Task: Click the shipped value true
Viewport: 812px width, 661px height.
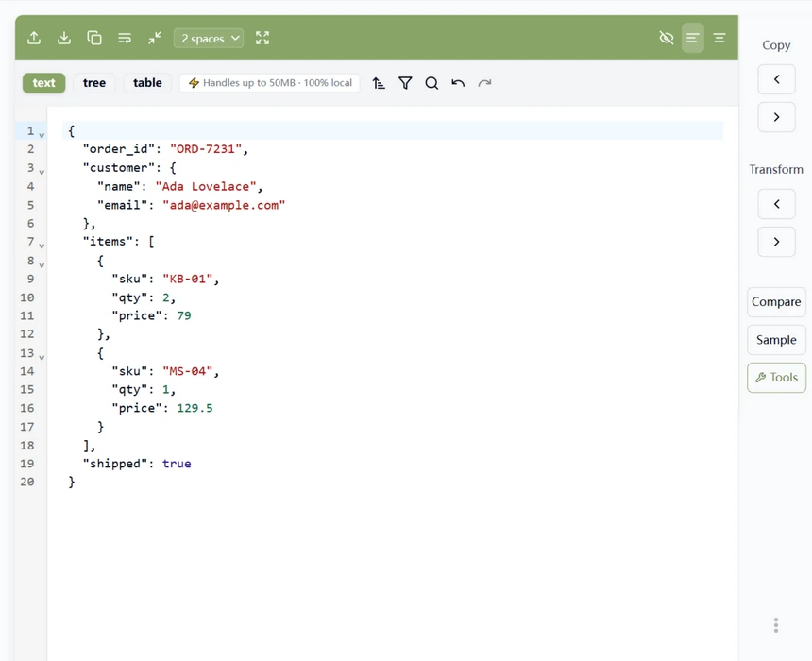Action: tap(177, 464)
